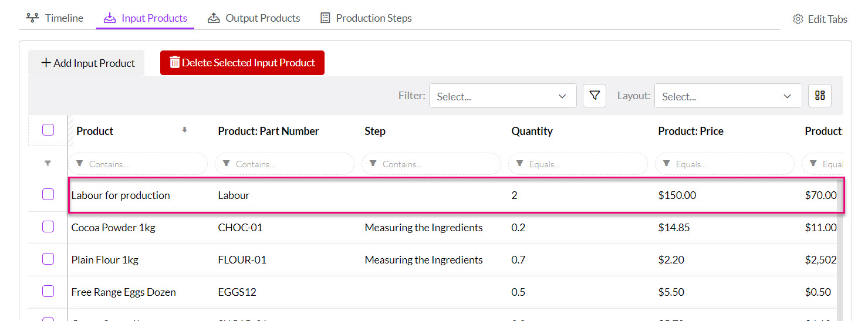This screenshot has width=868, height=321.
Task: Select the Labour for production row checkbox
Action: tap(48, 194)
